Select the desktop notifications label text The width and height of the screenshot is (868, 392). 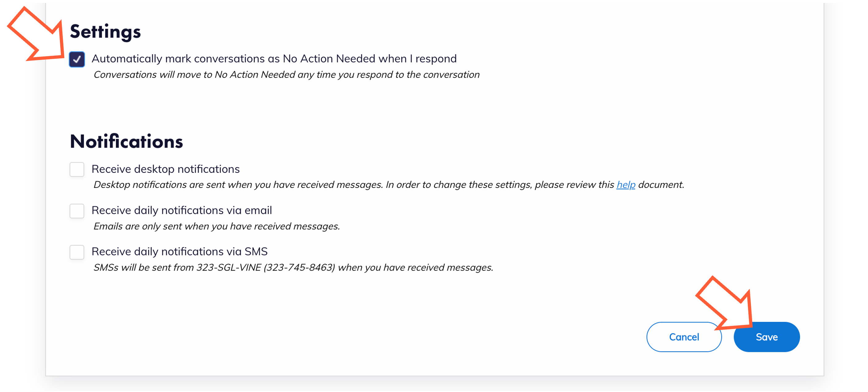click(166, 169)
